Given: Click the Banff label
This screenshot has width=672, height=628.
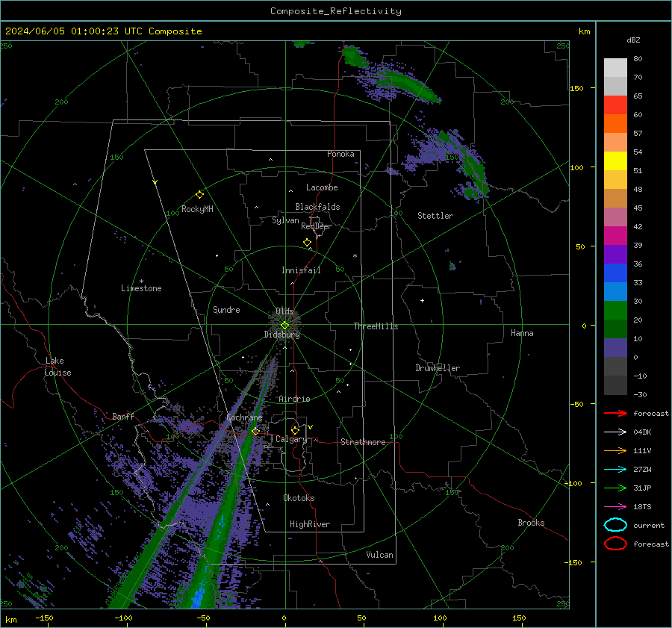Looking at the screenshot, I should tap(123, 416).
